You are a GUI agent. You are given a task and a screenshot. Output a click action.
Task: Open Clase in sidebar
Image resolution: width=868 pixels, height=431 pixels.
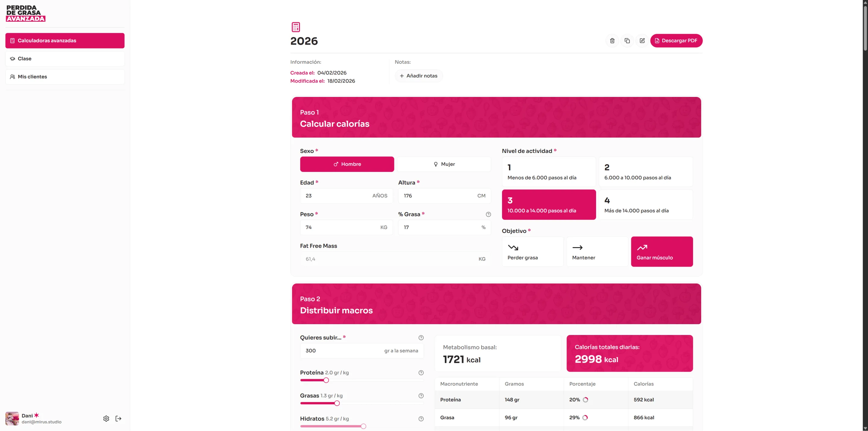tap(65, 59)
